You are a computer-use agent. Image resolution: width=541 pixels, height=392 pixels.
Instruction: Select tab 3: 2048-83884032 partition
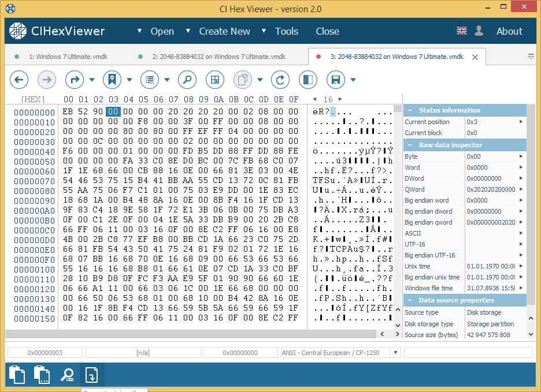pyautogui.click(x=397, y=57)
